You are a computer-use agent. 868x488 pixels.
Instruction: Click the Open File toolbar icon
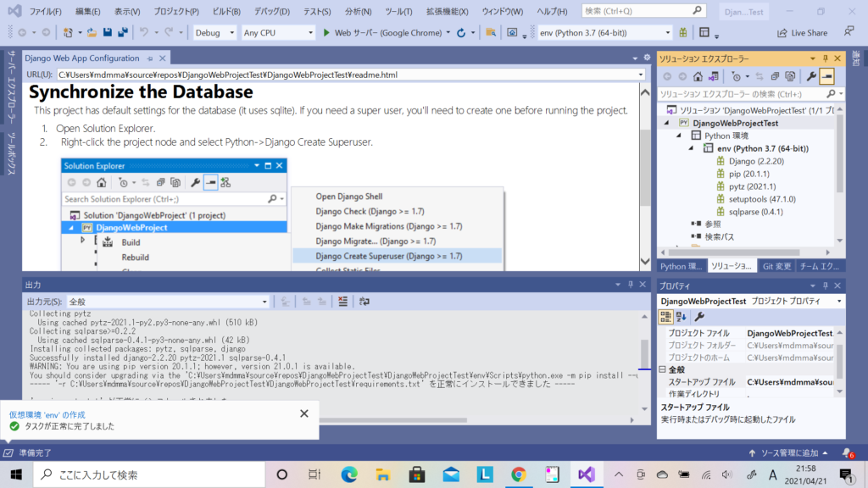point(92,33)
